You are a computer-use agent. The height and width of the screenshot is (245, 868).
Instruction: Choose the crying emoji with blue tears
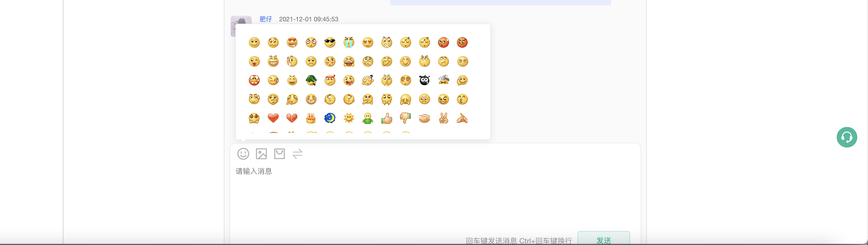349,43
